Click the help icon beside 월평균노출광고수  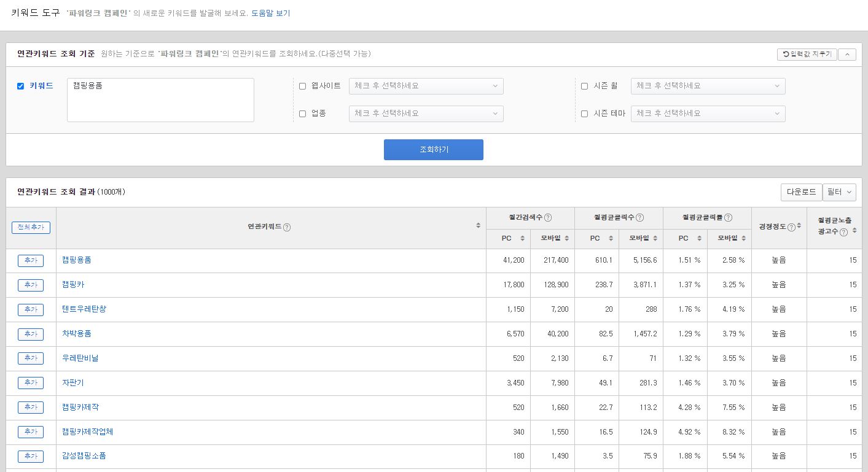[844, 231]
